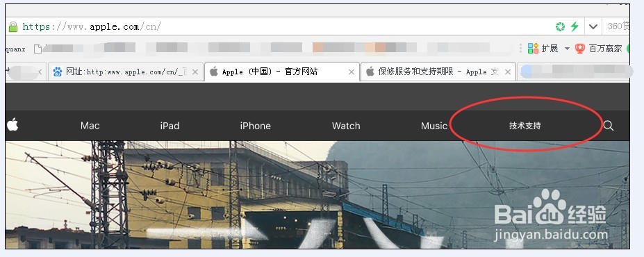Screen dimensions: 644x257
Task: Open the 百万赢家 toolbar item
Action: click(x=599, y=49)
